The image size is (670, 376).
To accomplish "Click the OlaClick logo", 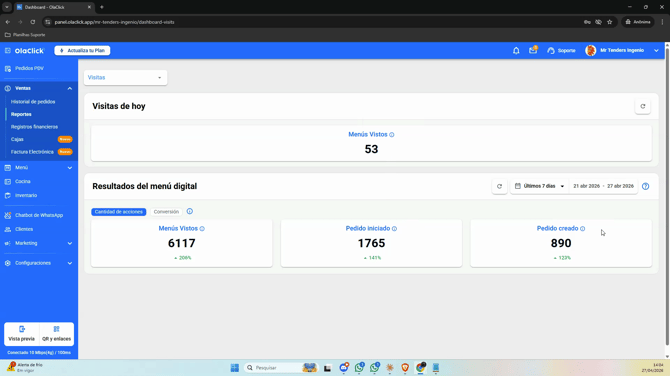I will [29, 50].
